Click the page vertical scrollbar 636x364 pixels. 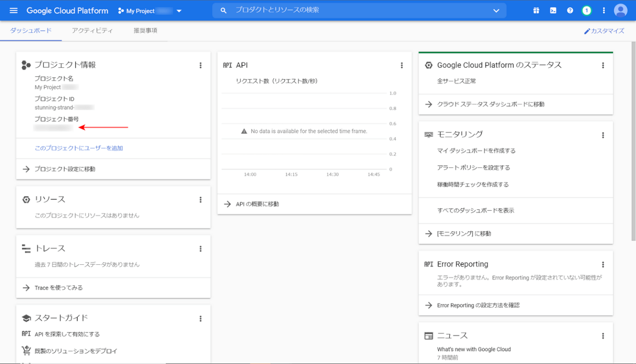pyautogui.click(x=633, y=141)
